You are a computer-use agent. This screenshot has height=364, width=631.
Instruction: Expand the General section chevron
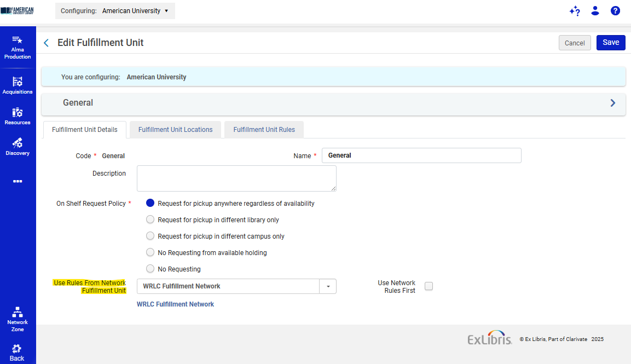(x=613, y=103)
